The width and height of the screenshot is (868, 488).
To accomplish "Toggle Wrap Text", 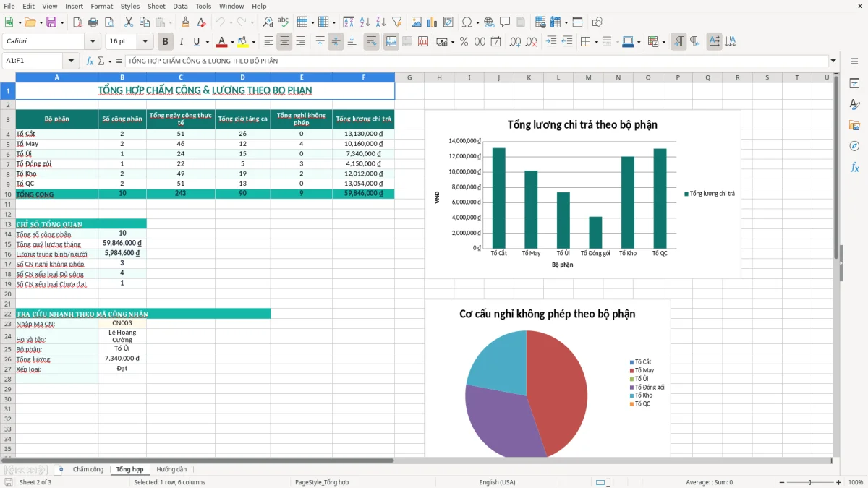I will [372, 42].
